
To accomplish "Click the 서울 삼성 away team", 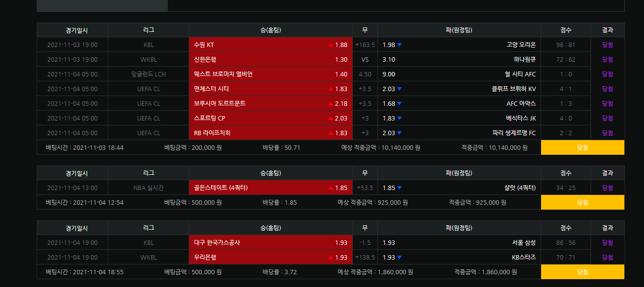I will pos(524,242).
